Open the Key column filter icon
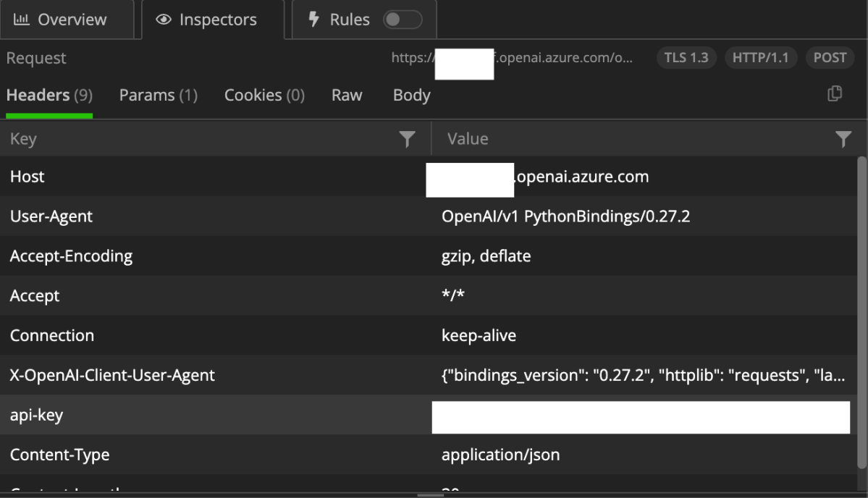This screenshot has height=498, width=868. coord(408,139)
